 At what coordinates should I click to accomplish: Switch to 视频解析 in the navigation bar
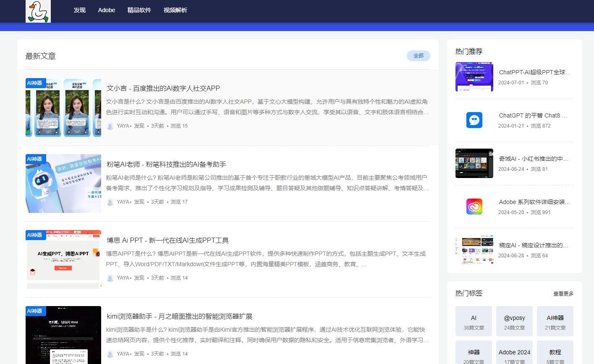(175, 10)
